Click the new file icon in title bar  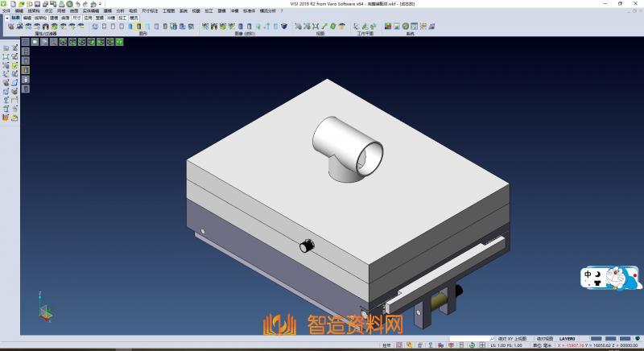tap(11, 4)
